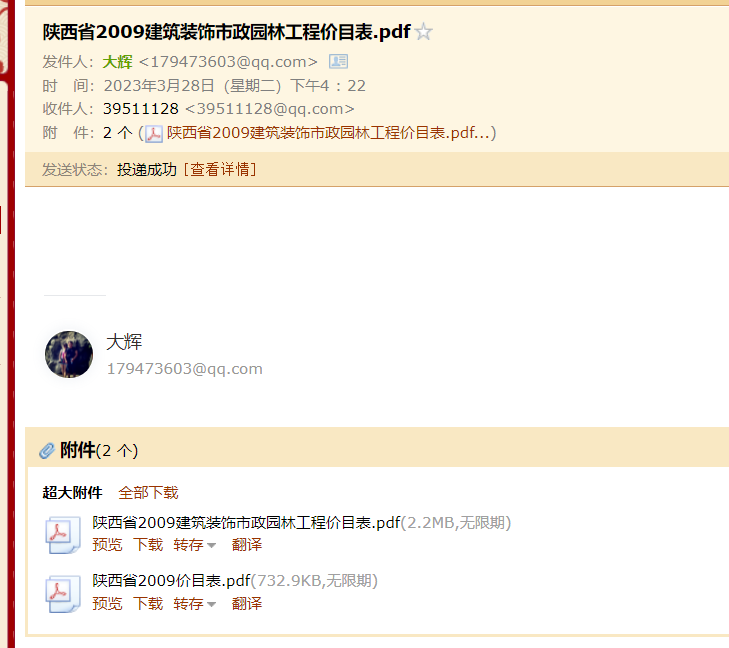Click 全部下载 to download all attachments
This screenshot has height=648, width=729.
pyautogui.click(x=148, y=492)
